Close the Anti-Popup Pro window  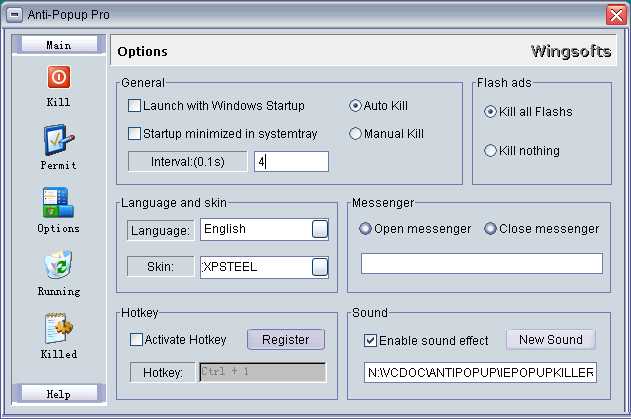tap(616, 15)
